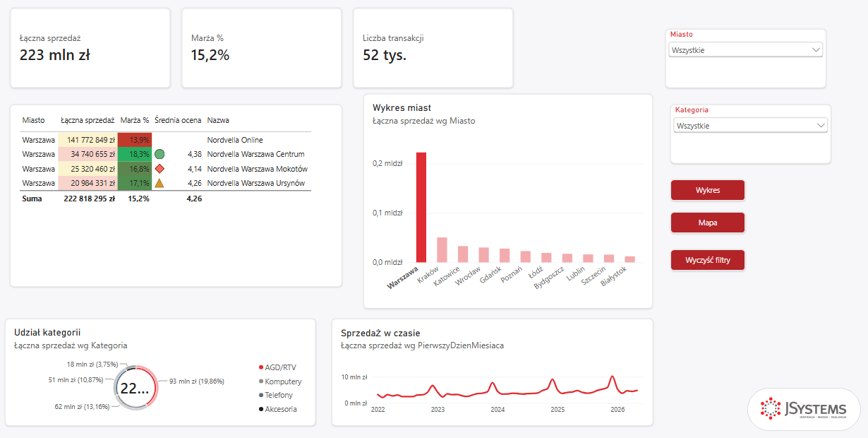Click the 51 mln zł (10,87%) donut label
This screenshot has width=868, height=438.
(x=76, y=380)
